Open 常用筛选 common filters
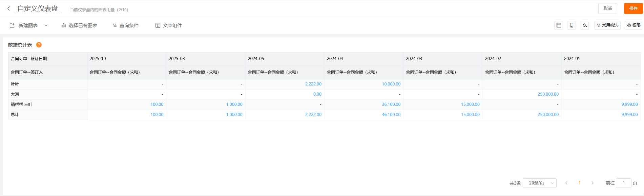This screenshot has height=196, width=644. pos(607,25)
